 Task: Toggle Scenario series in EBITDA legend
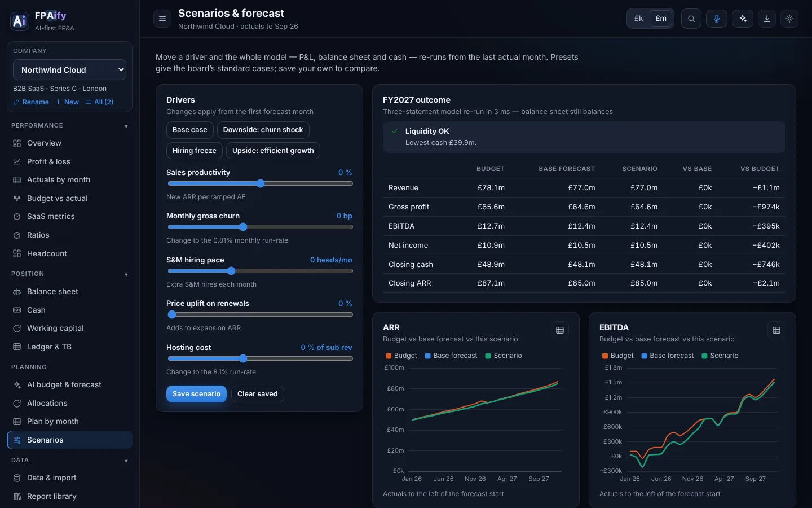[x=720, y=356]
